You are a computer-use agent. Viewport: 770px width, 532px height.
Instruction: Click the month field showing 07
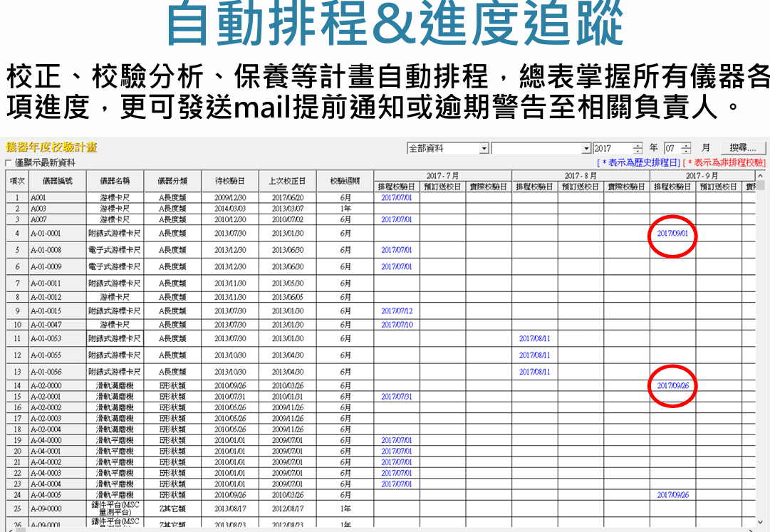pyautogui.click(x=672, y=148)
